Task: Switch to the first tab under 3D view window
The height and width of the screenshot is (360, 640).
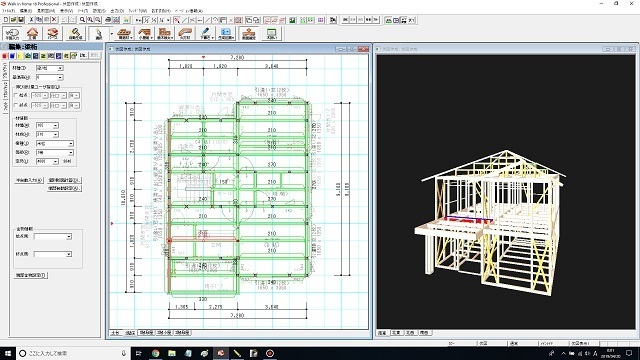Action: tap(382, 333)
